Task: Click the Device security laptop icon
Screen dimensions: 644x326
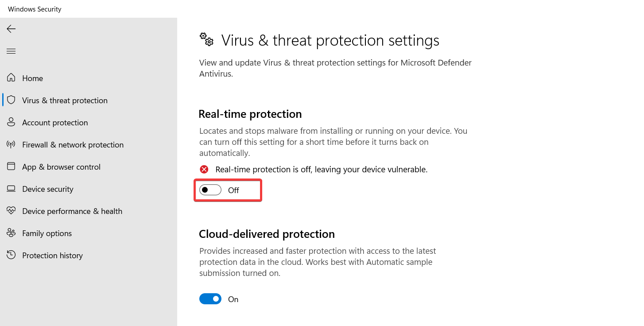Action: pos(11,189)
